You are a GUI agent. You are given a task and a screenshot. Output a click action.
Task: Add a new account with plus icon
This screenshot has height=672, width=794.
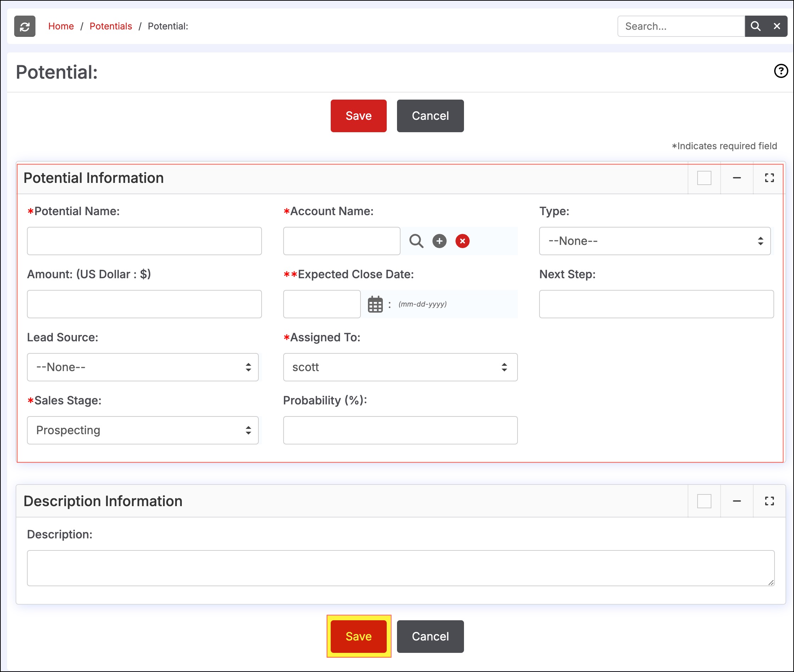(439, 241)
